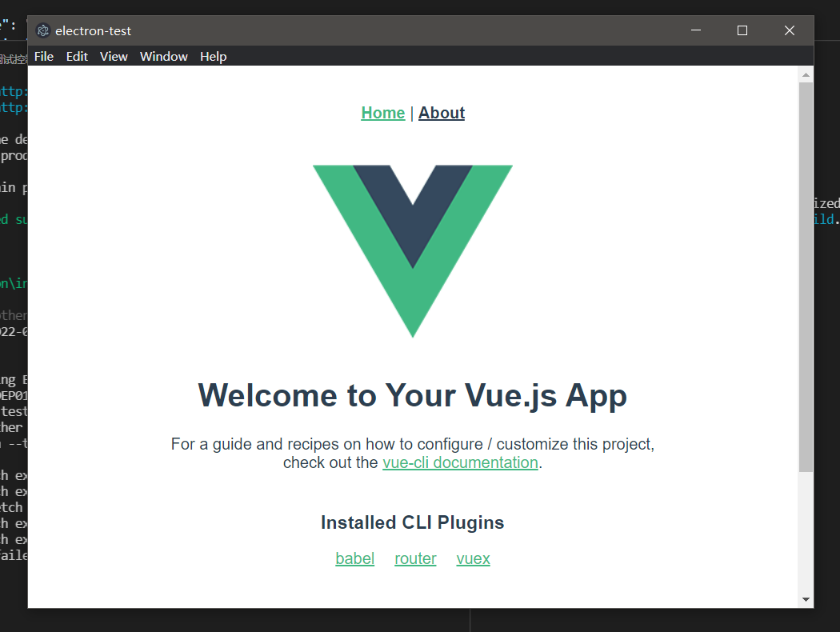Open the Window menu

163,56
